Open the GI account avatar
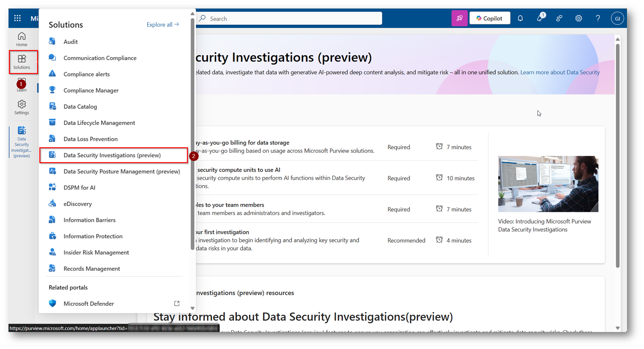The width and height of the screenshot is (644, 349). click(617, 18)
